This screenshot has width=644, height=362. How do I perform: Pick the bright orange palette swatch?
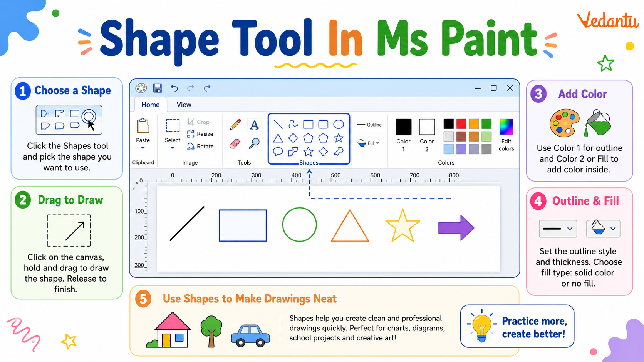[474, 123]
